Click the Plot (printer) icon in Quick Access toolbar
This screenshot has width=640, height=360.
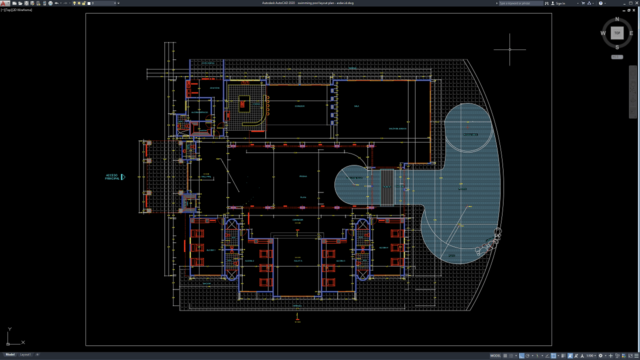(x=50, y=3)
